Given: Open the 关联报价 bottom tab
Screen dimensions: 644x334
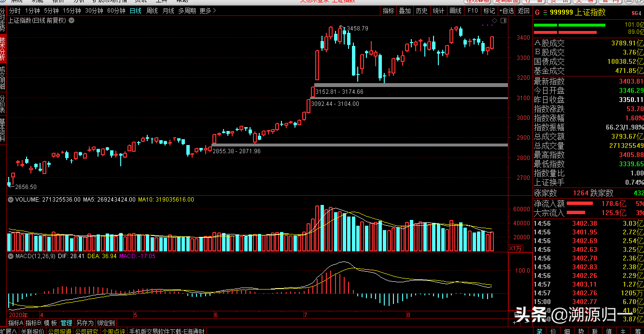Looking at the screenshot, I should click(x=32, y=331).
